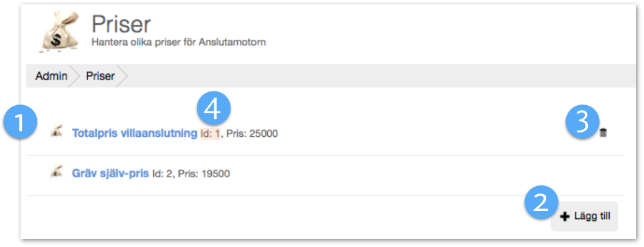This screenshot has height=247, width=644.
Task: Click the Priser page heading
Action: point(121,25)
